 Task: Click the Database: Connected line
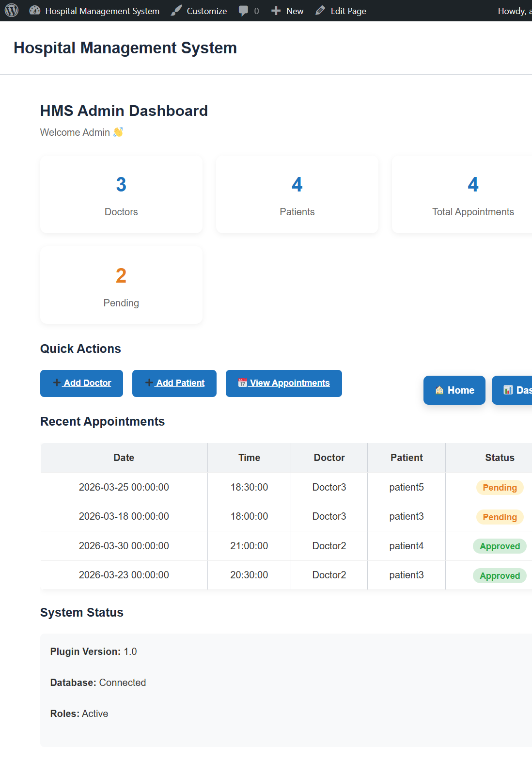pyautogui.click(x=98, y=683)
